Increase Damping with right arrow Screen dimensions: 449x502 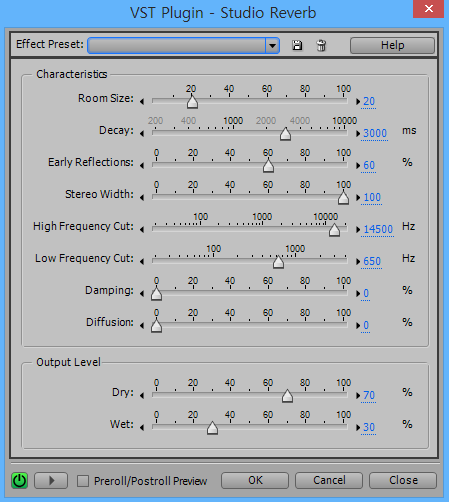click(x=358, y=293)
